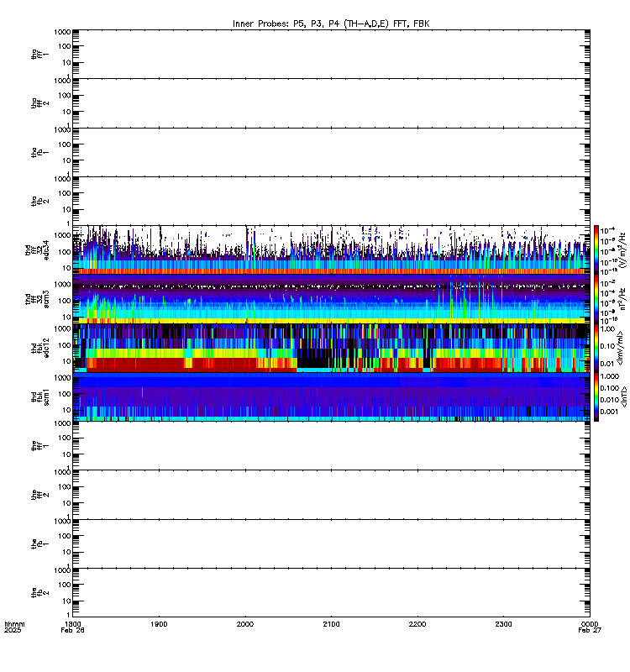Click the nT²/Hz color bar

point(596,299)
